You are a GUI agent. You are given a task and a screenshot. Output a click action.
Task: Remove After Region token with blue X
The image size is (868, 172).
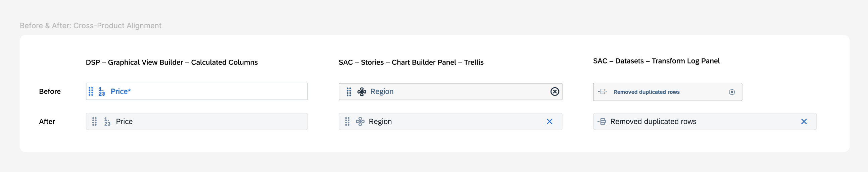pyautogui.click(x=549, y=121)
